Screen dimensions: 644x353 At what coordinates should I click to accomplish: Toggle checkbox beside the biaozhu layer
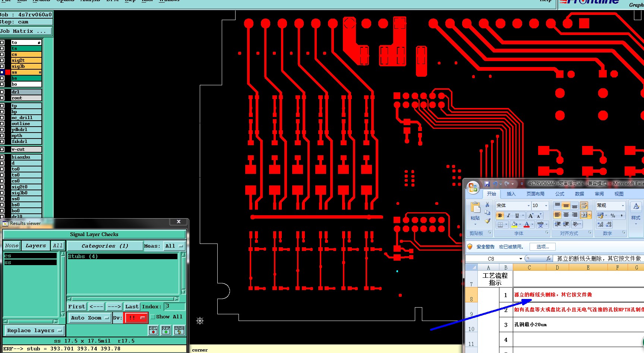[2, 157]
